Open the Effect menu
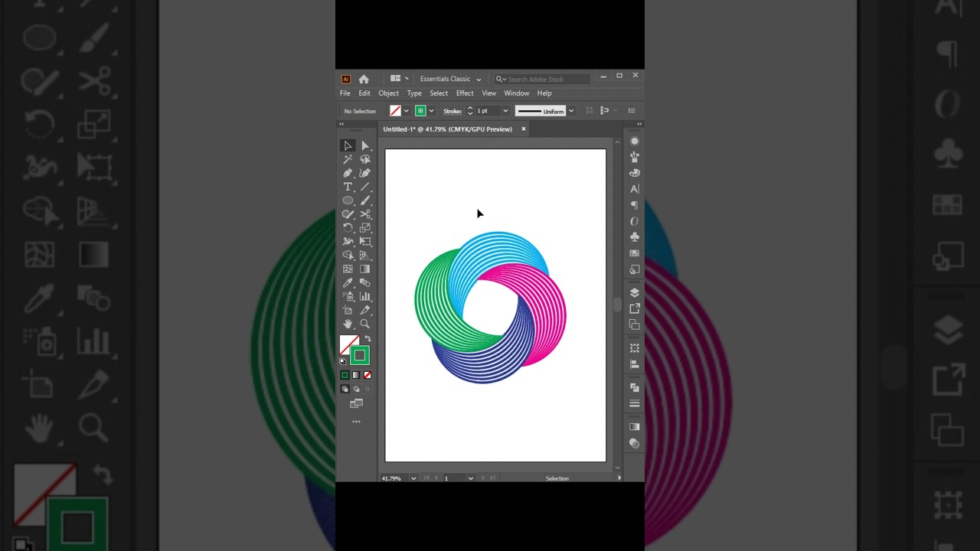The width and height of the screenshot is (980, 551). (465, 93)
